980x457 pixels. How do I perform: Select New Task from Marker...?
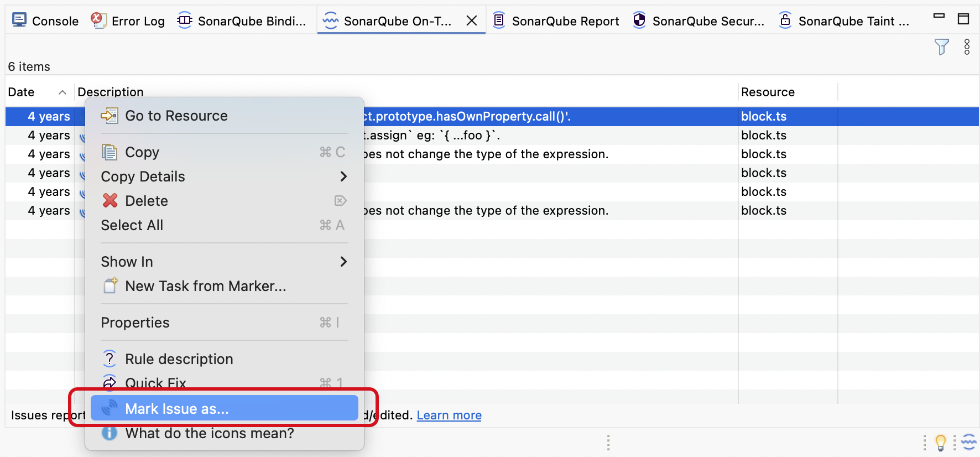click(x=224, y=286)
